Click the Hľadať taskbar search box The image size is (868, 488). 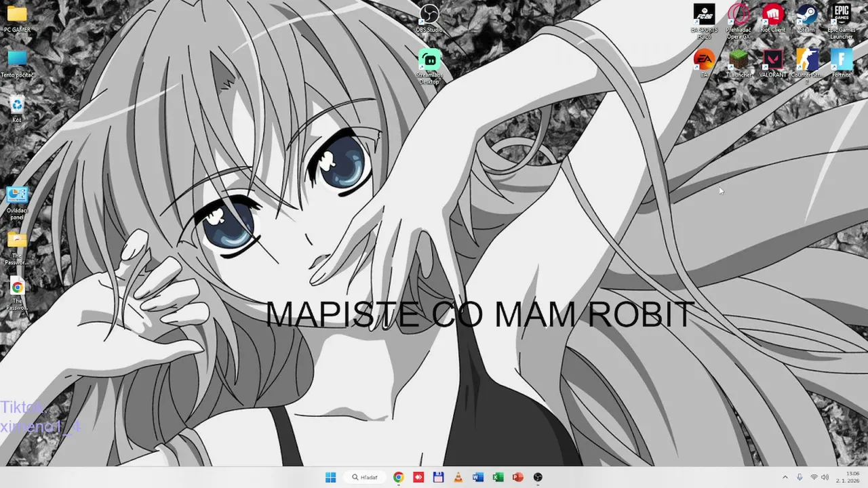[x=365, y=477]
